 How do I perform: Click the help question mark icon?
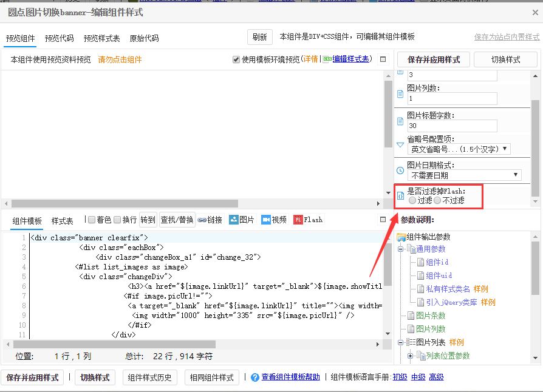[255, 377]
